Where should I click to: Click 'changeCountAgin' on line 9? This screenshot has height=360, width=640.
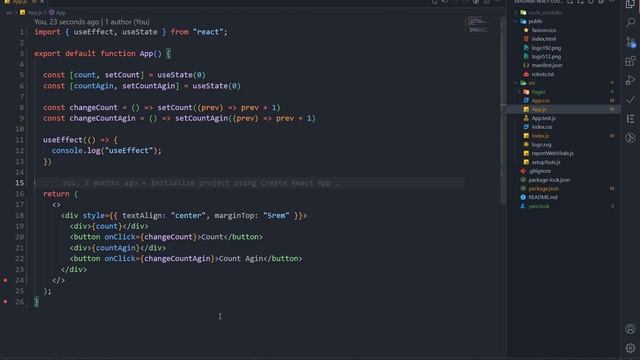coord(102,118)
